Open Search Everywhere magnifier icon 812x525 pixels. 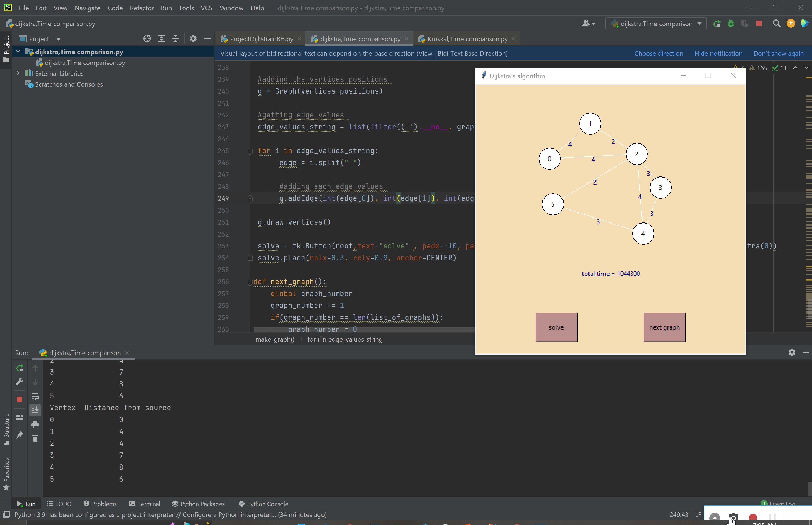777,24
